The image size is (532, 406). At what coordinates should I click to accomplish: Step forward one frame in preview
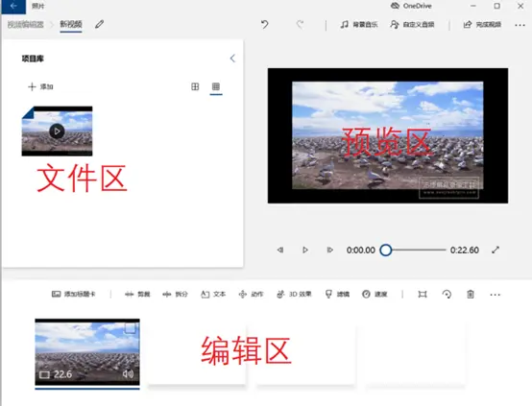click(x=329, y=250)
